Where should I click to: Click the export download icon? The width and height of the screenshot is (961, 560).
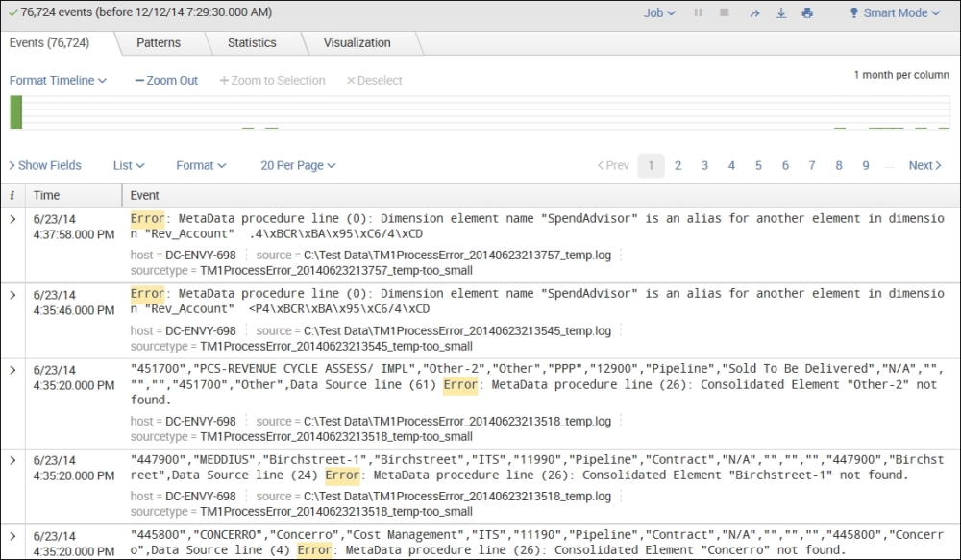780,13
